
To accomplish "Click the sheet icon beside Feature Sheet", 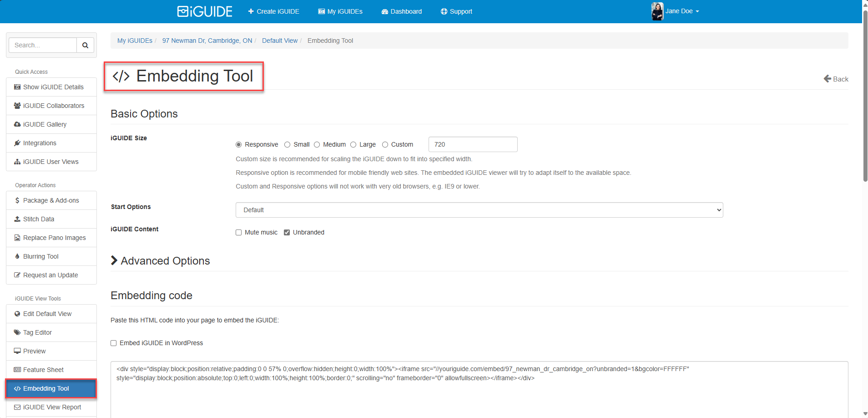I will tap(17, 370).
